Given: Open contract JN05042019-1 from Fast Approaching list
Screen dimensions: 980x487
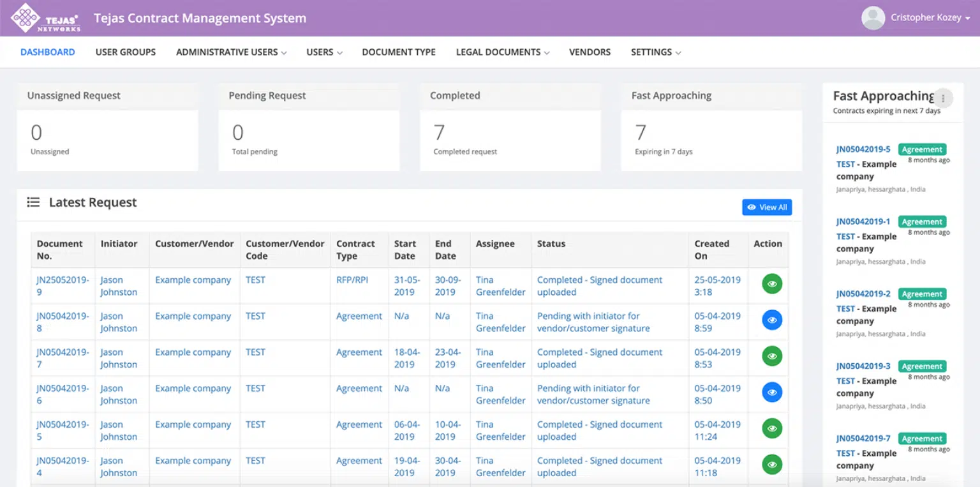Looking at the screenshot, I should click(x=863, y=221).
